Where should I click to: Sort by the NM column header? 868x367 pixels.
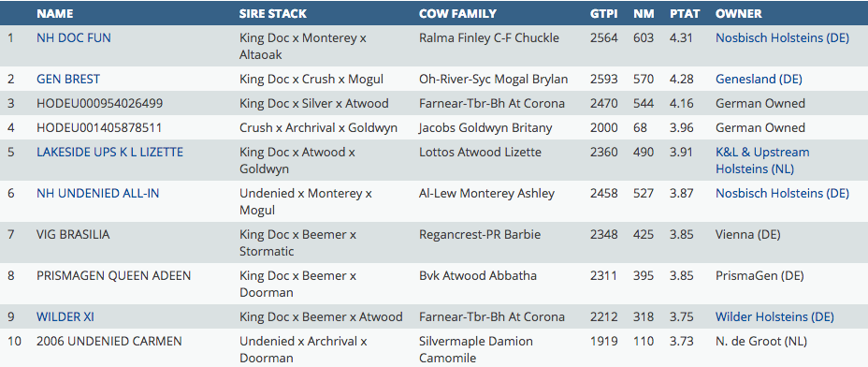(x=641, y=14)
